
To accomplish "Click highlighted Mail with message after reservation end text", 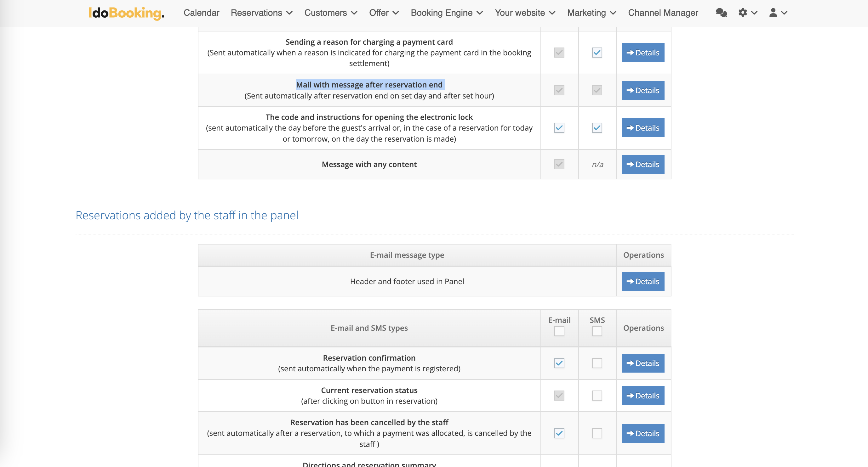I will (369, 85).
